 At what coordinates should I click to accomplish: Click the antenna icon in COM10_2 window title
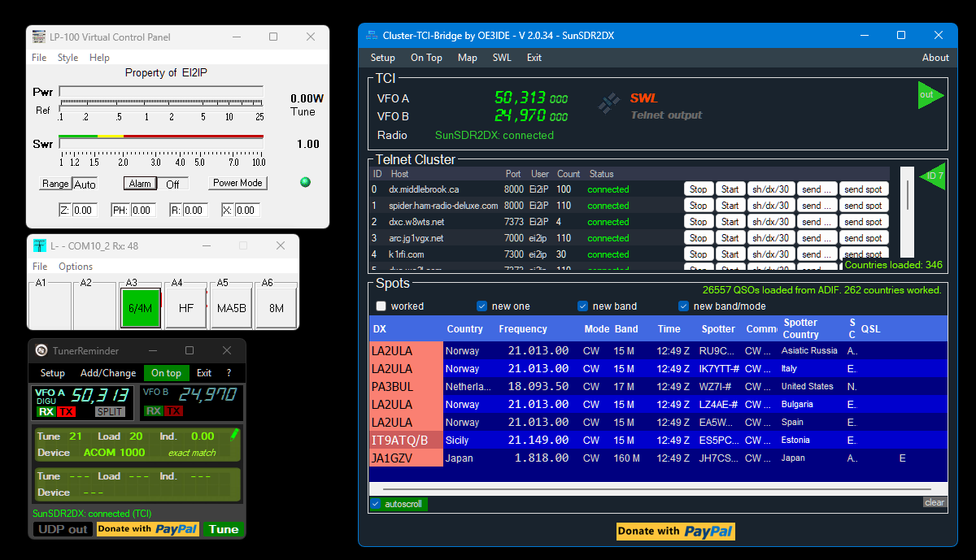40,245
